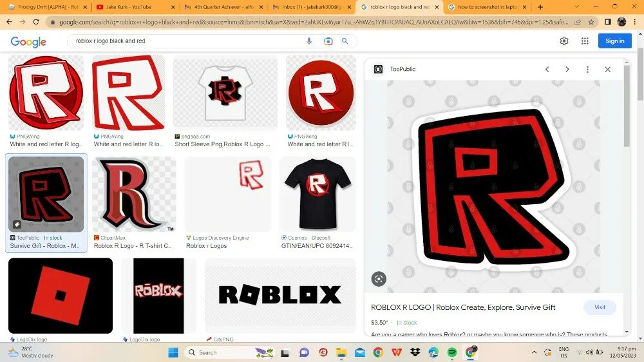644x362 pixels.
Task: Open the Cosmos black T-shirt thumbnail
Action: pyautogui.click(x=317, y=195)
